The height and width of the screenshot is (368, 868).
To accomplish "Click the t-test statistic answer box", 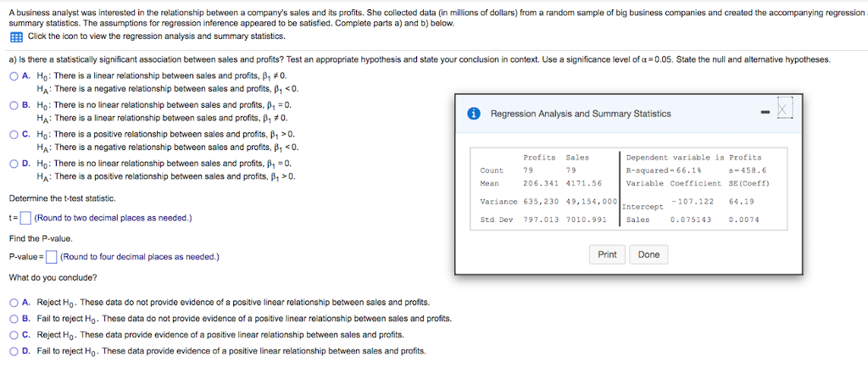I will [x=25, y=219].
